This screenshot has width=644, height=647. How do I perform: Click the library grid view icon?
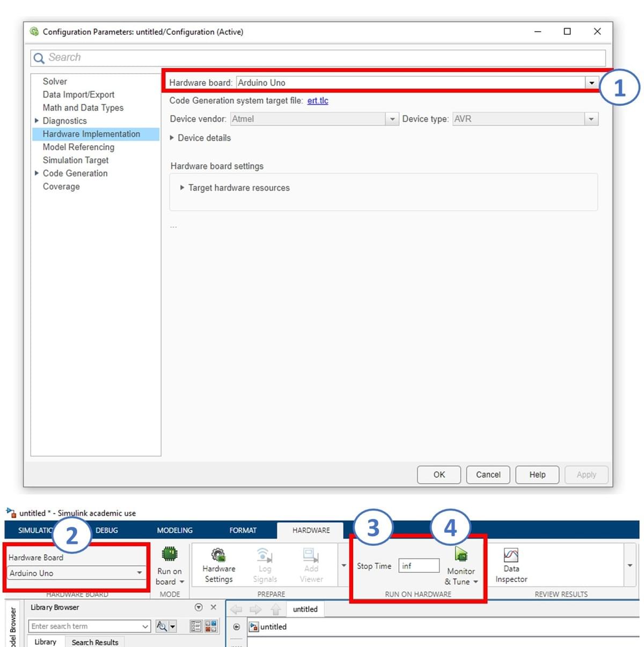tap(211, 626)
